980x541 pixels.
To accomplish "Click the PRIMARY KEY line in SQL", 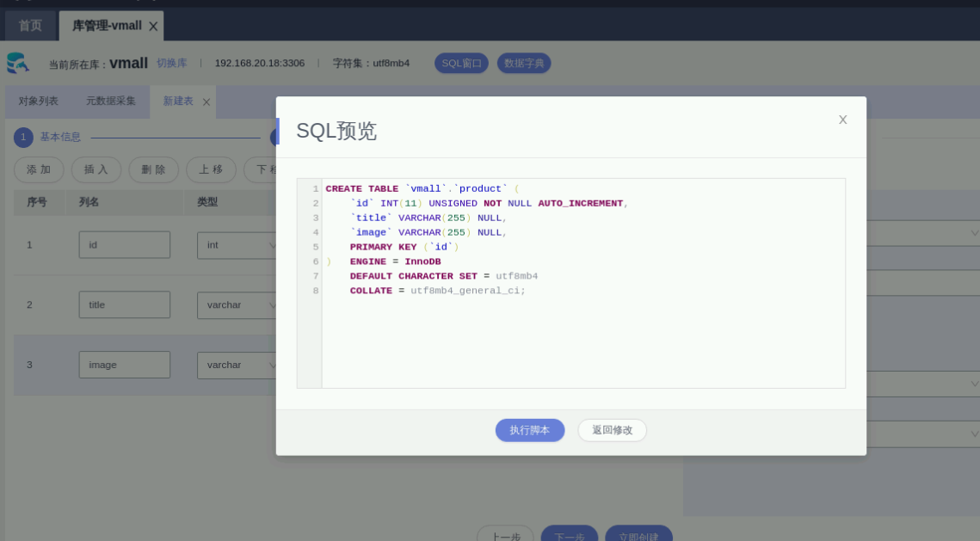I will click(404, 247).
